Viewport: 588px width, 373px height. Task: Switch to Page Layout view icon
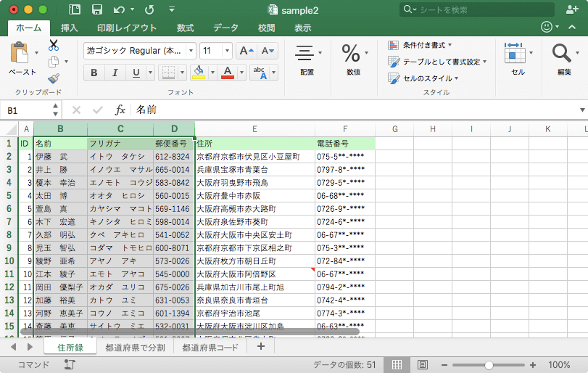[x=423, y=365]
